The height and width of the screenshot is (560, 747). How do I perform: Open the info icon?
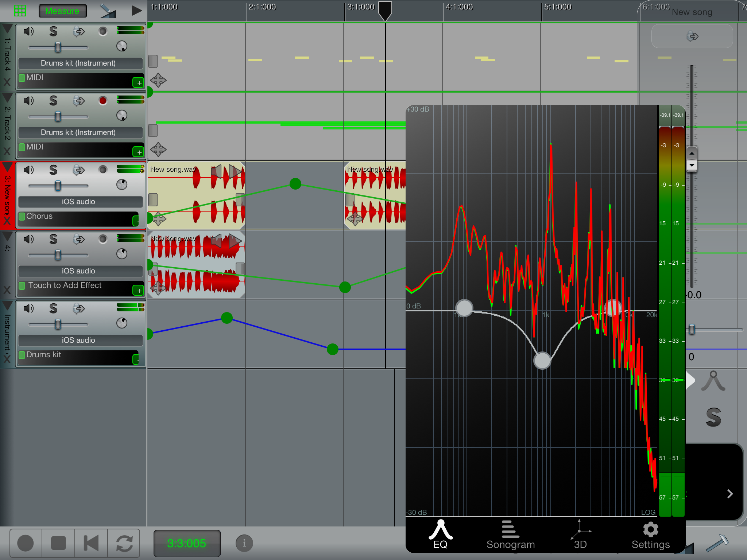pyautogui.click(x=244, y=543)
